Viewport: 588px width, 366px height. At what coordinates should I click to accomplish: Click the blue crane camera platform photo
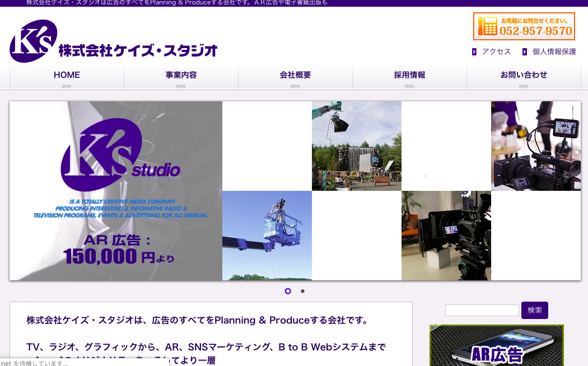[x=267, y=236]
